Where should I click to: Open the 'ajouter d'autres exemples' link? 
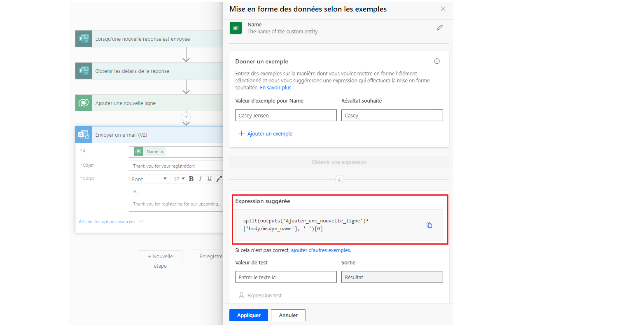[320, 250]
